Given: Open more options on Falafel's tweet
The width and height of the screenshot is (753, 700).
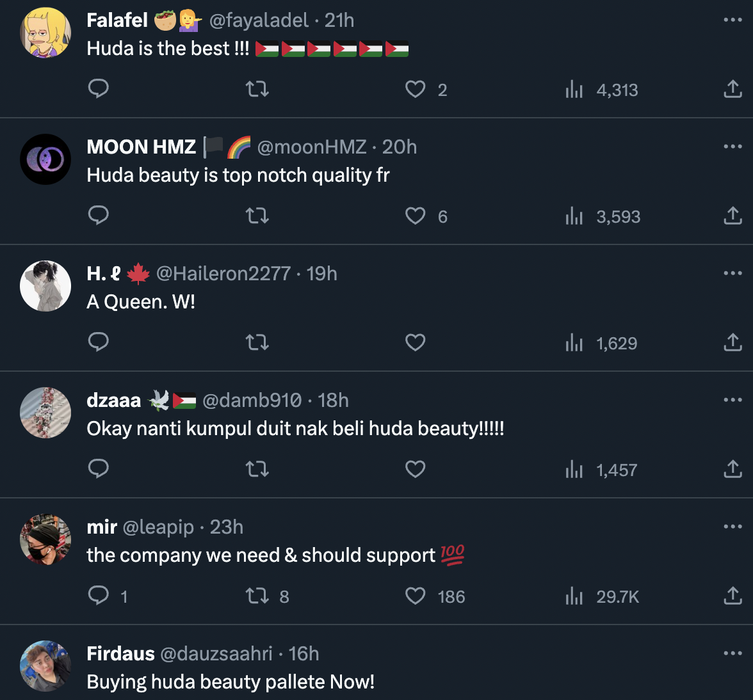Looking at the screenshot, I should coord(733,20).
